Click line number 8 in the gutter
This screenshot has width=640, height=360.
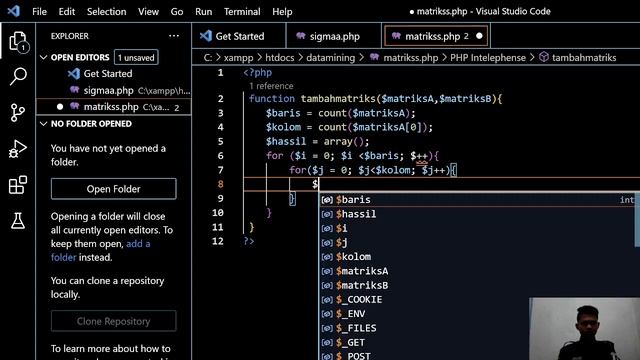click(x=220, y=184)
